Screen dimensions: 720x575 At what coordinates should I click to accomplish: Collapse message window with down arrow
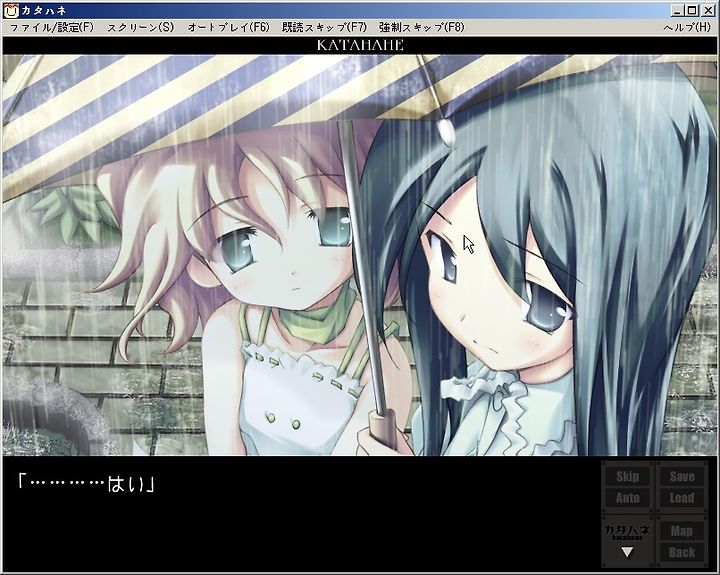click(x=627, y=552)
